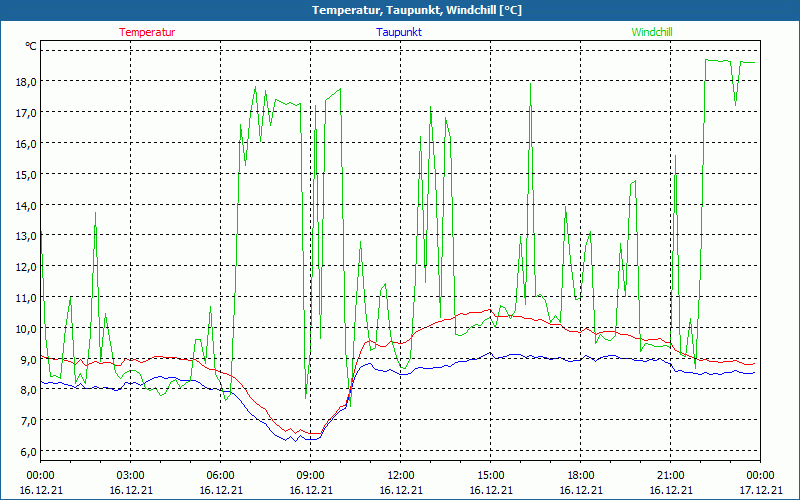Click the 15,0 y-axis value
Screen dimensions: 800x500
click(27, 174)
